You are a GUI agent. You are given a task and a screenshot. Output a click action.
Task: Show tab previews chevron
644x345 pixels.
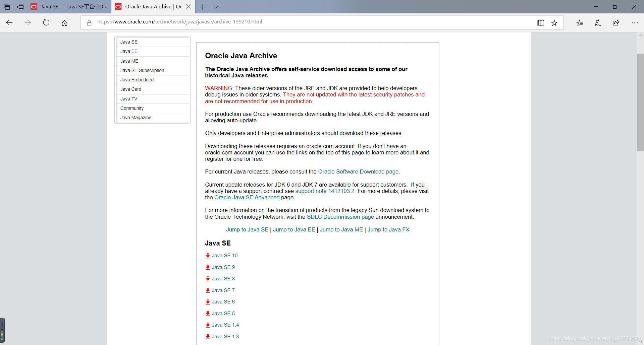point(216,7)
